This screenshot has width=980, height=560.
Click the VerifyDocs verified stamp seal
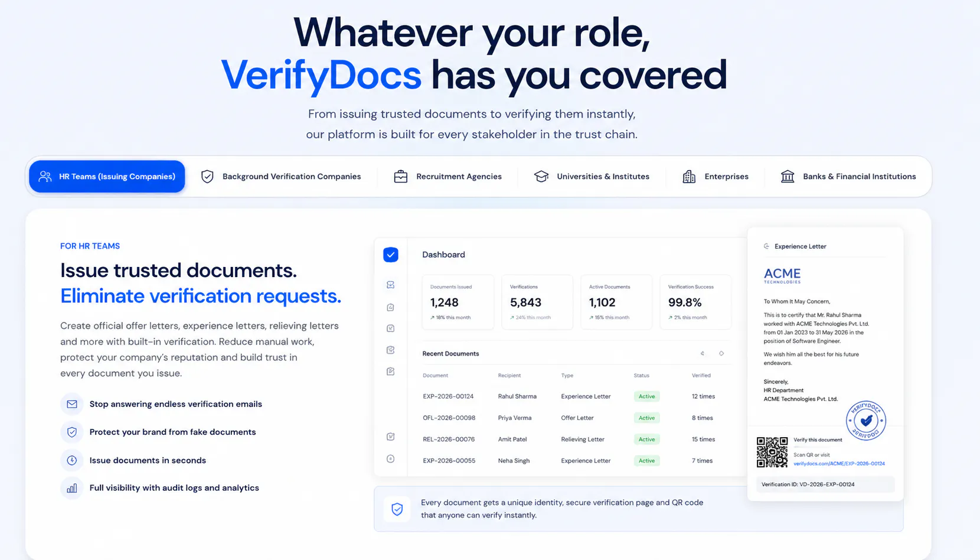(866, 421)
